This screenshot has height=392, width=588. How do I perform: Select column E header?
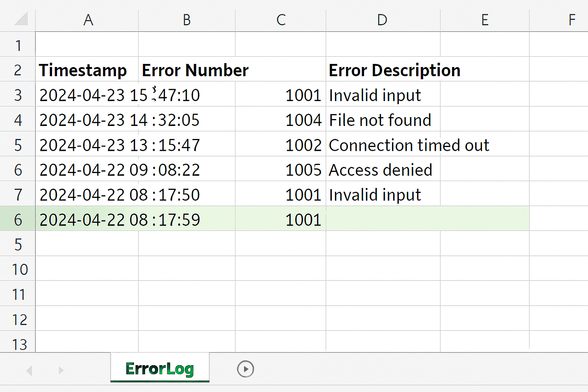485,20
